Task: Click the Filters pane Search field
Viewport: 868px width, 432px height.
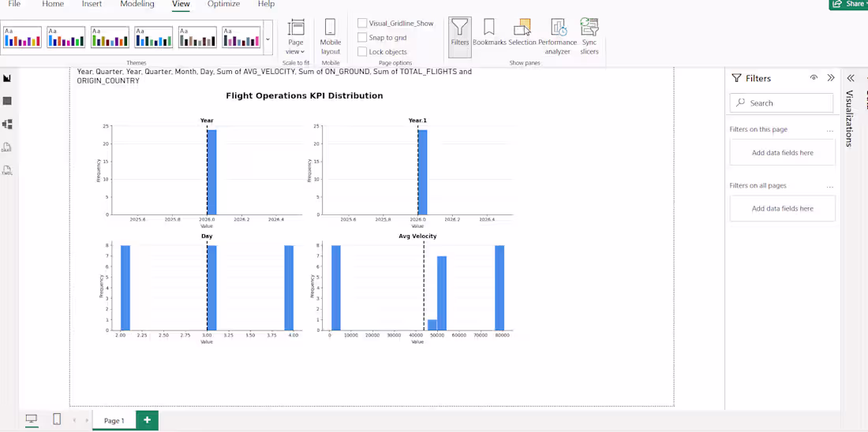Action: click(782, 103)
